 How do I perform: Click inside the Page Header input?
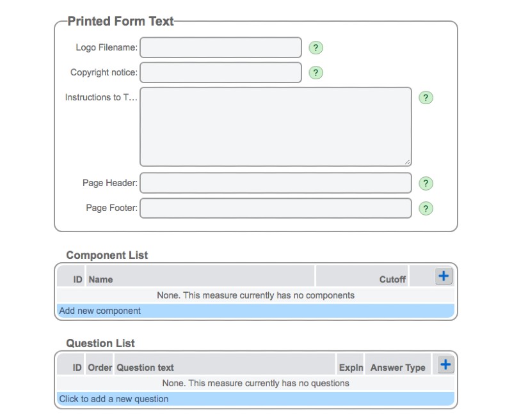pyautogui.click(x=275, y=183)
